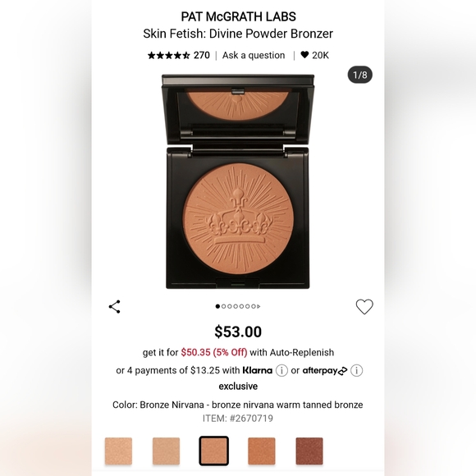
Task: Select the first lightest bronzer shade swatch
Action: pyautogui.click(x=118, y=451)
